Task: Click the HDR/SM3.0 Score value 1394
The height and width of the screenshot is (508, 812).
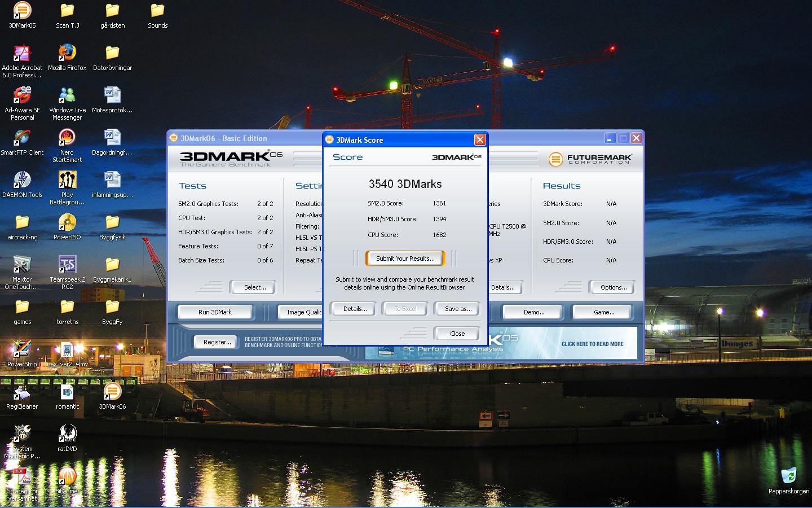Action: [x=439, y=219]
